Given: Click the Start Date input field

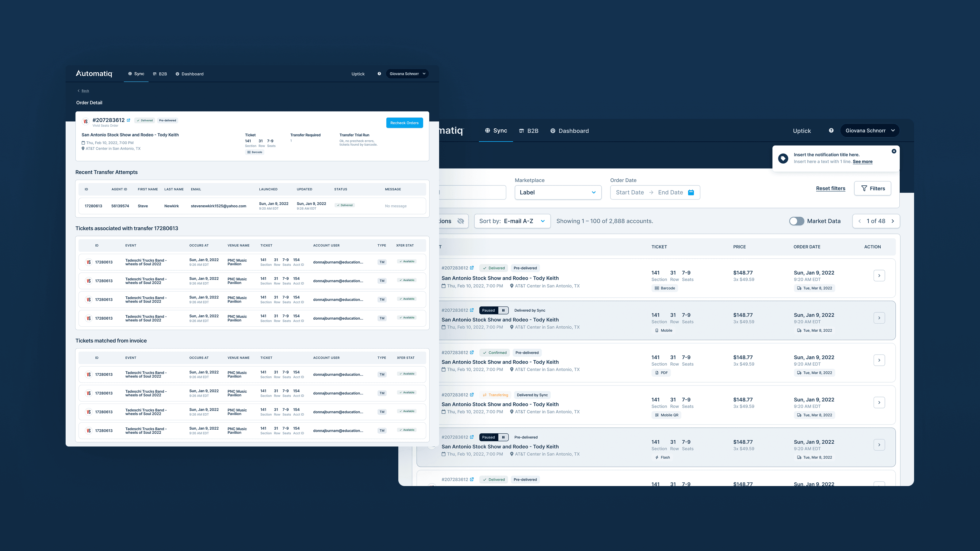Looking at the screenshot, I should tap(630, 192).
